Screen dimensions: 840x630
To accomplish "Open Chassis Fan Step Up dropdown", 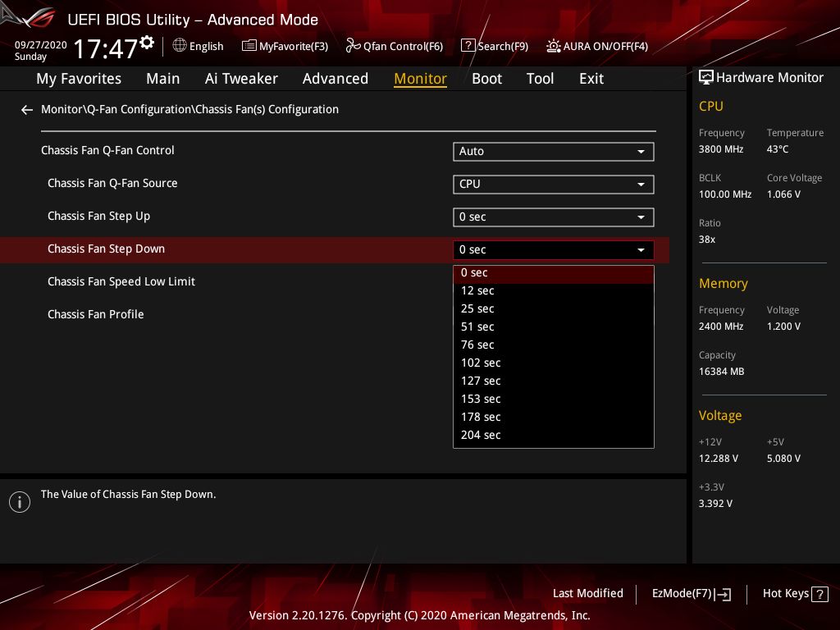I will coord(554,217).
